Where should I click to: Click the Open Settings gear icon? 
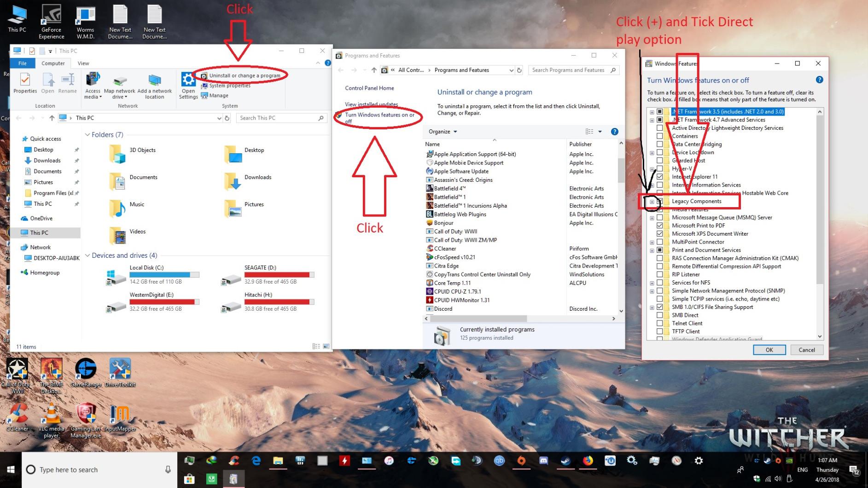(x=188, y=85)
